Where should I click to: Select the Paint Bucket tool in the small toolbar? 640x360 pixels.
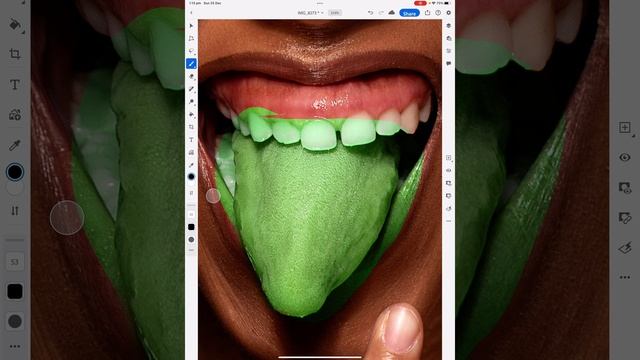point(191,115)
